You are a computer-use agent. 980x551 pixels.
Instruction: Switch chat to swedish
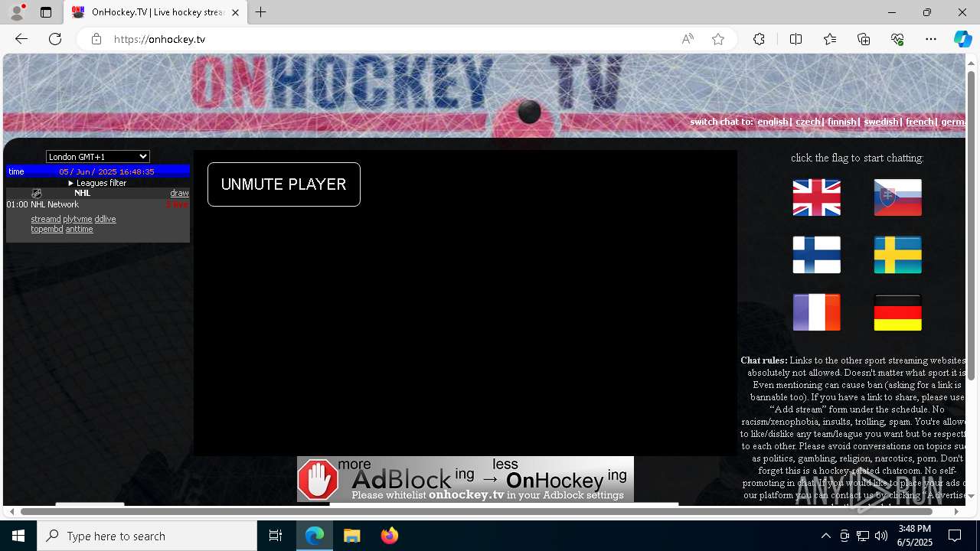[880, 122]
